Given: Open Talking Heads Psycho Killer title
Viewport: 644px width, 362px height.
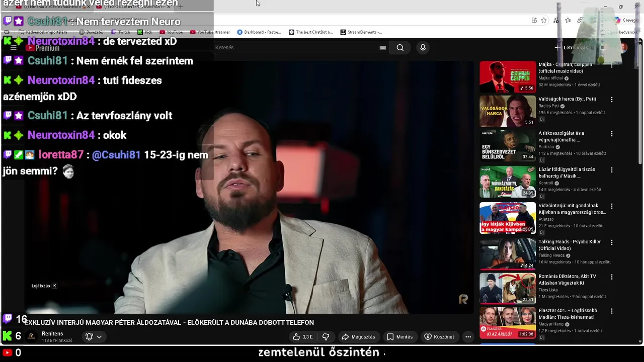Looking at the screenshot, I should [x=570, y=245].
